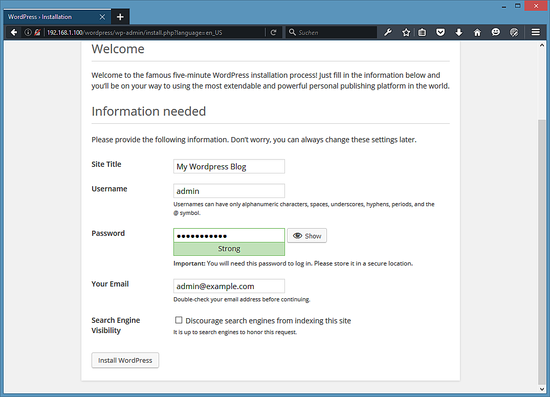
Task: Show bookmarks list clipboard icon
Action: click(422, 33)
